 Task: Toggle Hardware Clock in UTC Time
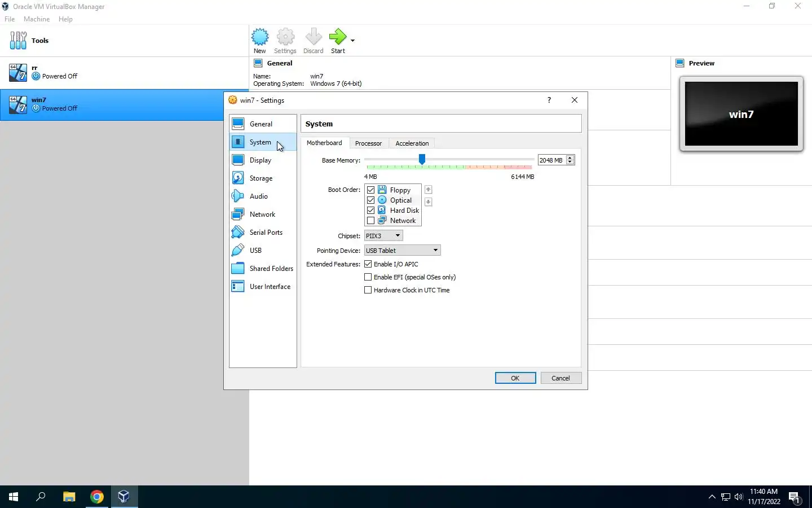point(368,290)
